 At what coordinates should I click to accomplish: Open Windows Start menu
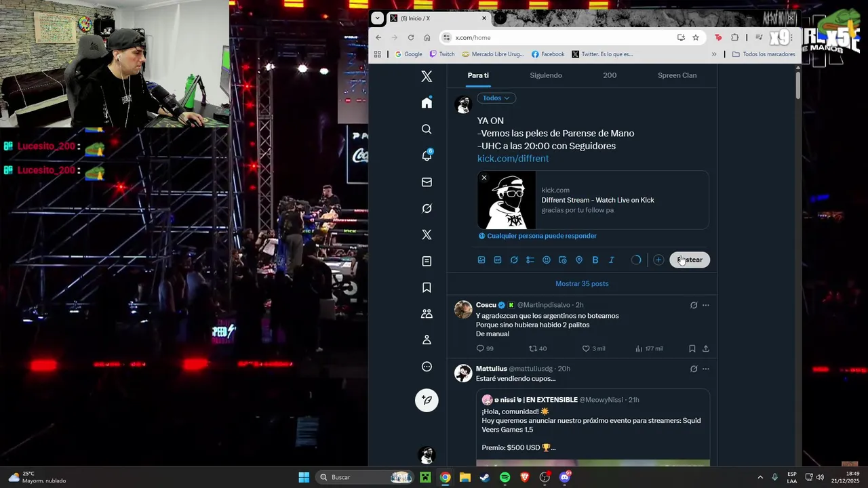pyautogui.click(x=304, y=477)
